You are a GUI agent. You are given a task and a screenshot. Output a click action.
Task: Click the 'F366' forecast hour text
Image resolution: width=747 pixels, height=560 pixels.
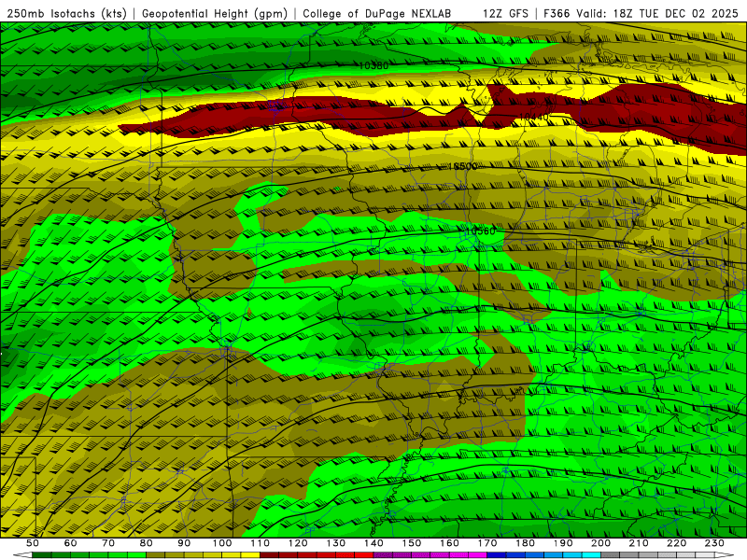coord(557,13)
